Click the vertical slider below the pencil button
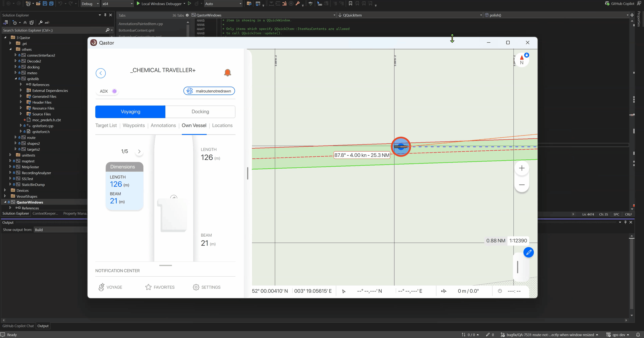The width and height of the screenshot is (644, 338). tap(517, 267)
